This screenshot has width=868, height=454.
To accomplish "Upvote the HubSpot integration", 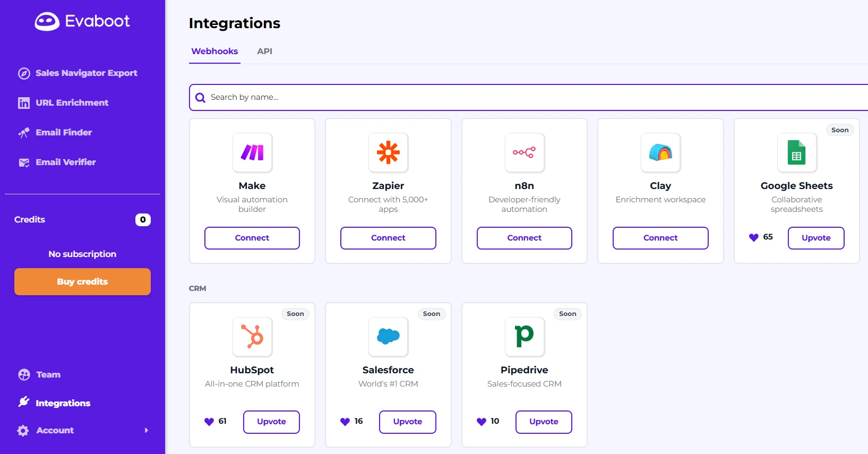I will coord(271,422).
